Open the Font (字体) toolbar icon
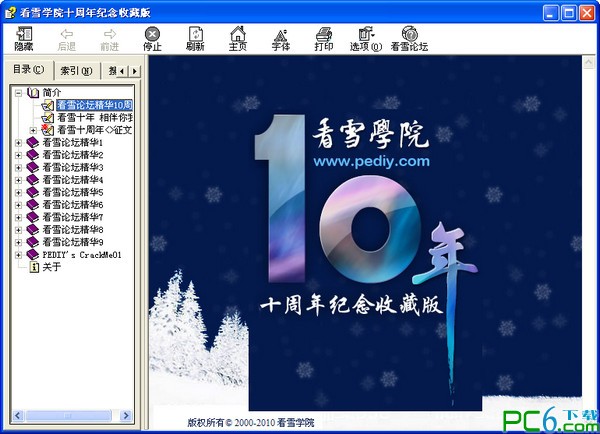Screen dimensions: 600x434 coord(281,35)
